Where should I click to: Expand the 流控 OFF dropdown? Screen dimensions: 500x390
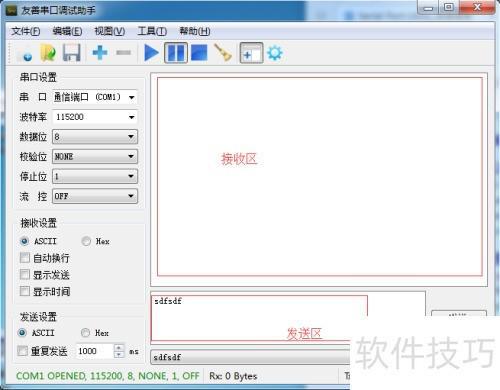[95, 196]
